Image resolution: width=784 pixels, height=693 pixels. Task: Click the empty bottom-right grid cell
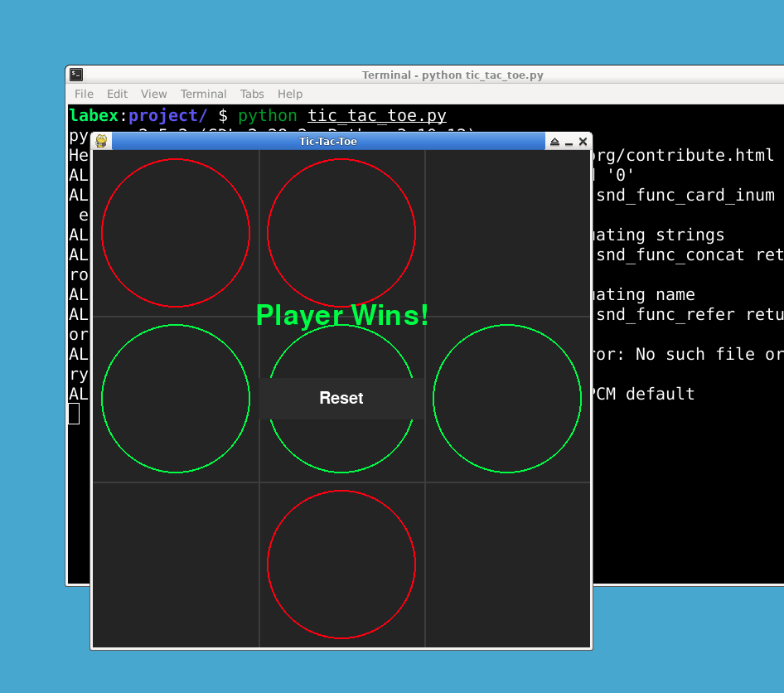508,564
